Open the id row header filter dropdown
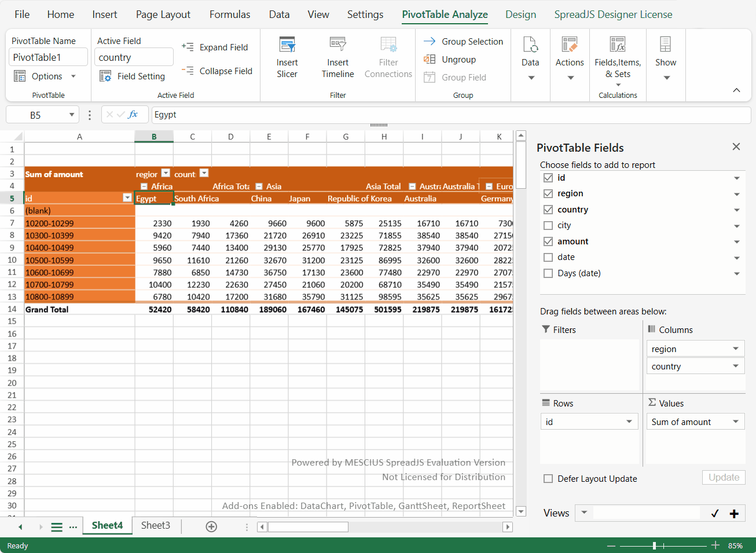This screenshot has width=756, height=553. click(127, 198)
